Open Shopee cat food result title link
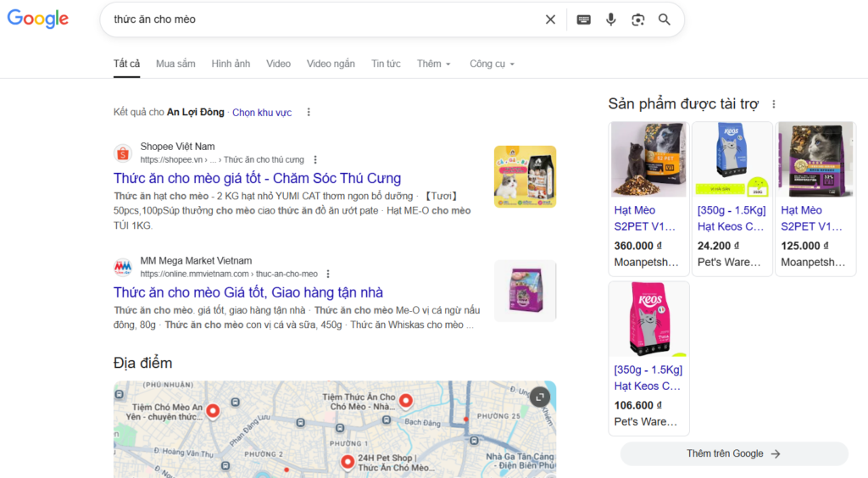This screenshot has height=478, width=868. click(257, 178)
